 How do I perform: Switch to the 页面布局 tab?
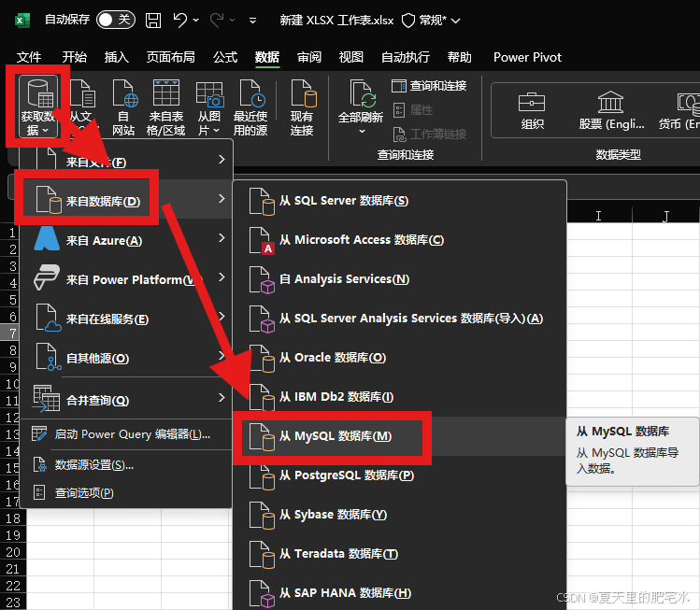click(170, 57)
